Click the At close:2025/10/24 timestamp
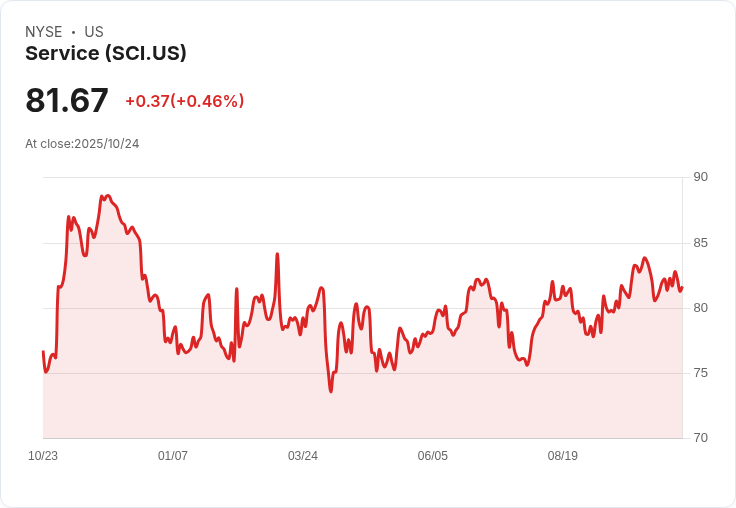 [x=82, y=144]
